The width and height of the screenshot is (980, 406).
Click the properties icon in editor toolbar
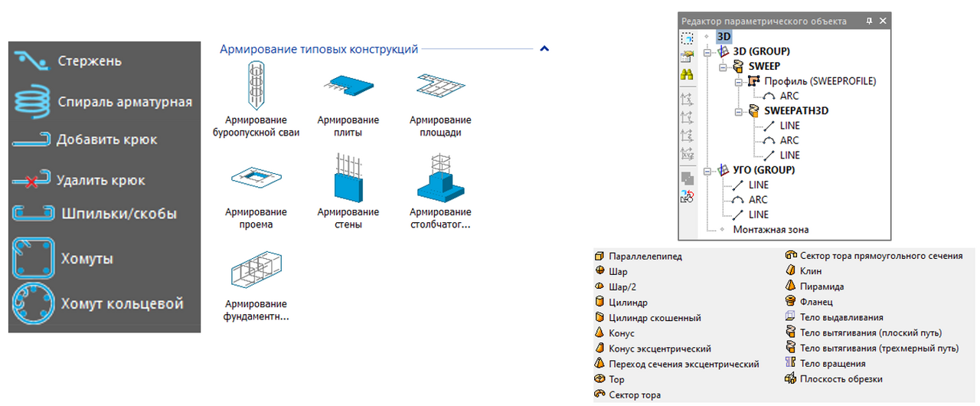687,56
